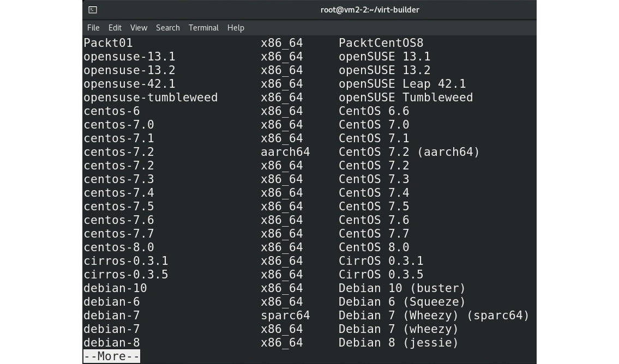The image size is (619, 364).
Task: Click the window title root@vm2-2:~/virt-builder
Action: pos(370,9)
